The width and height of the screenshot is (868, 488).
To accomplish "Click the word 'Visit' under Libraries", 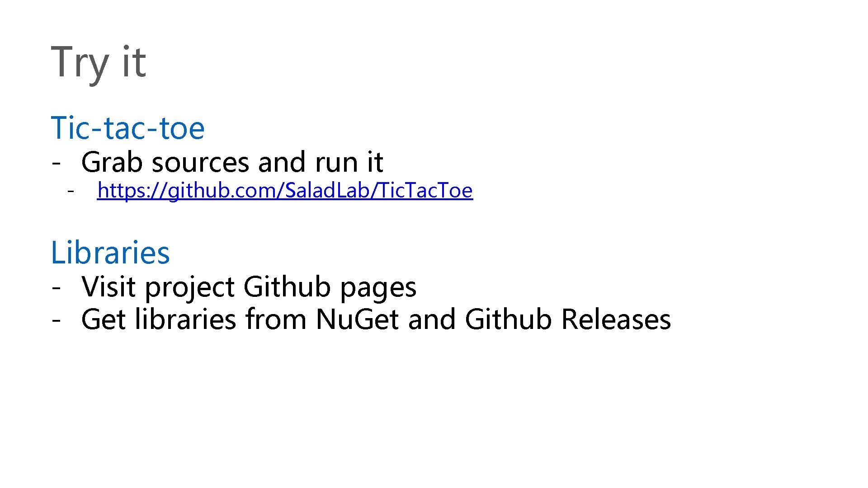I will coord(108,287).
